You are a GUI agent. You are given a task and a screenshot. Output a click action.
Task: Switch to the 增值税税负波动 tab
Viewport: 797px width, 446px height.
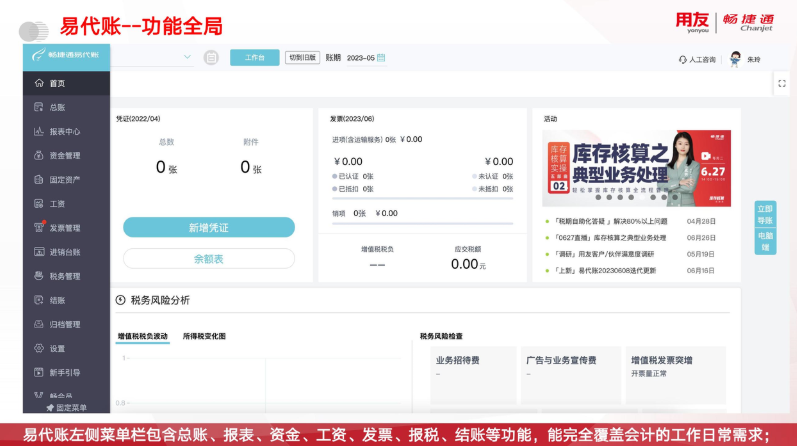(x=143, y=336)
